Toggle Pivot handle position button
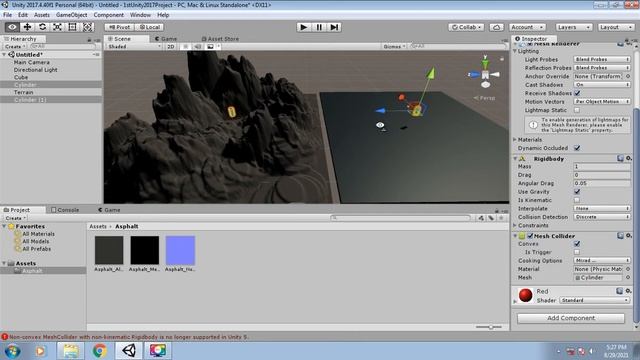Image resolution: width=640 pixels, height=360 pixels. 119,27
